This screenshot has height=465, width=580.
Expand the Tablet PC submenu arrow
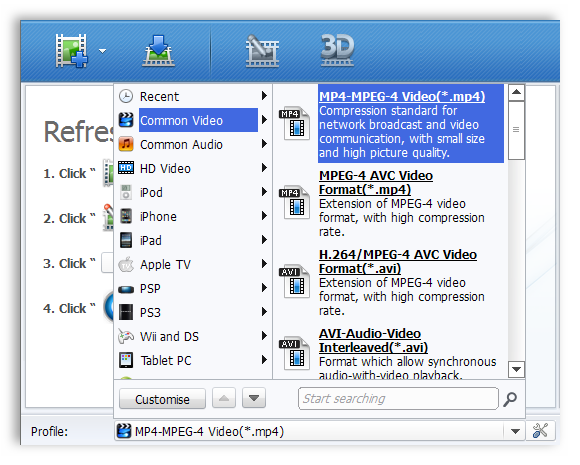coord(264,359)
